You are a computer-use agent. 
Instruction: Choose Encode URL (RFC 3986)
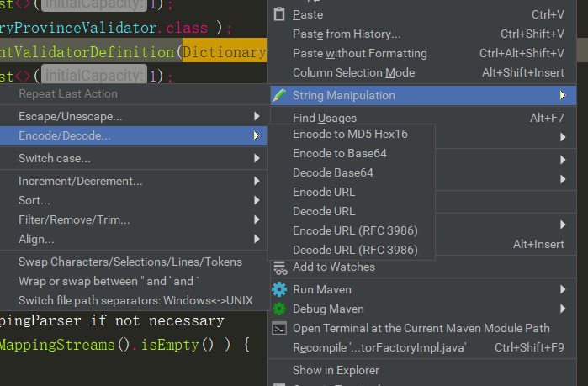coord(351,230)
